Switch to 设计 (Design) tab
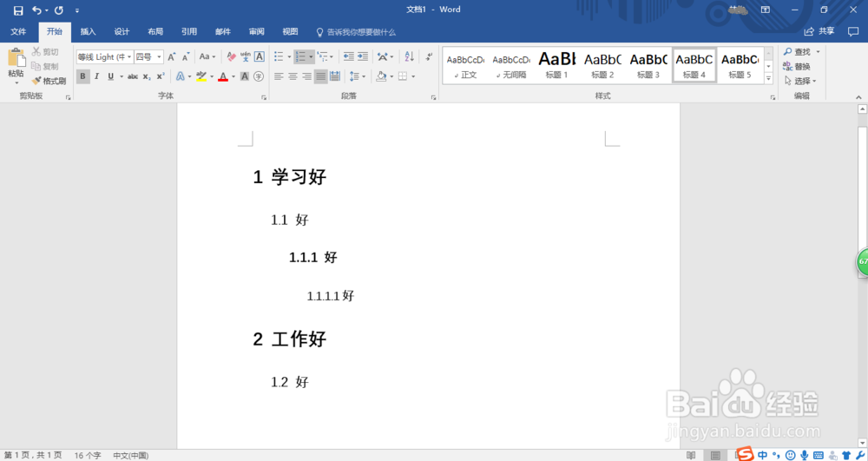This screenshot has width=868, height=461. (x=122, y=31)
